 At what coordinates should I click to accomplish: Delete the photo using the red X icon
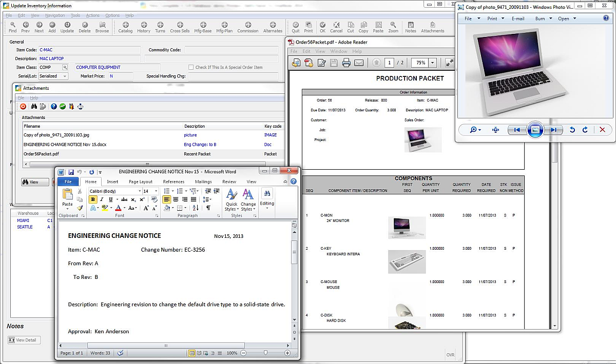point(602,130)
